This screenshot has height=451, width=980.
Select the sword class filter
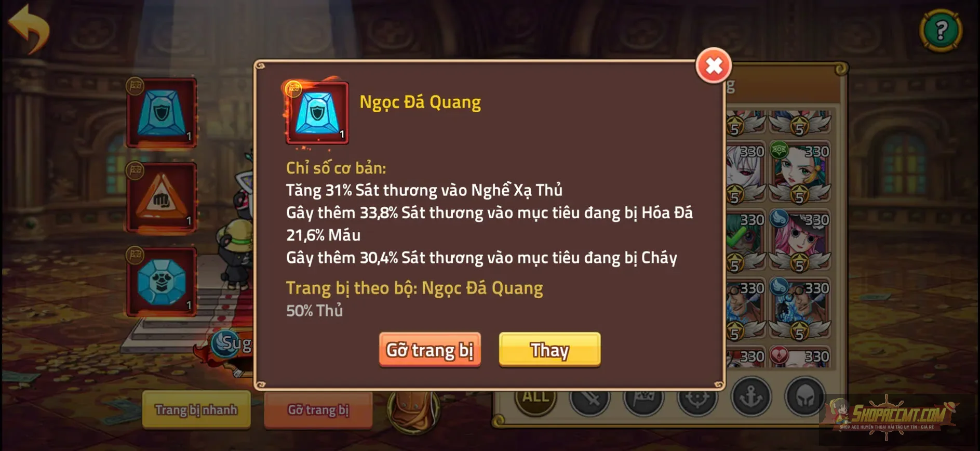point(590,398)
